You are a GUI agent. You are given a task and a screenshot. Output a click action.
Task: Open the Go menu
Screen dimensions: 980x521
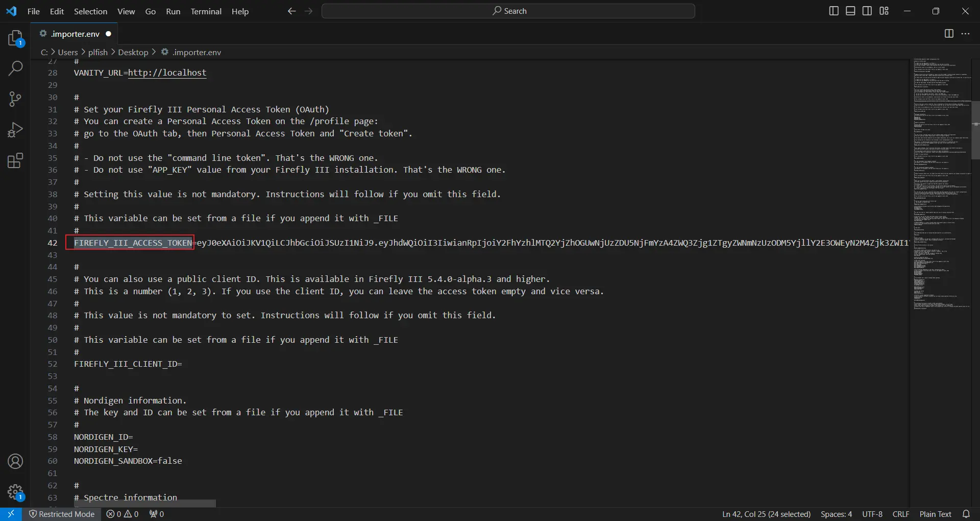point(151,11)
